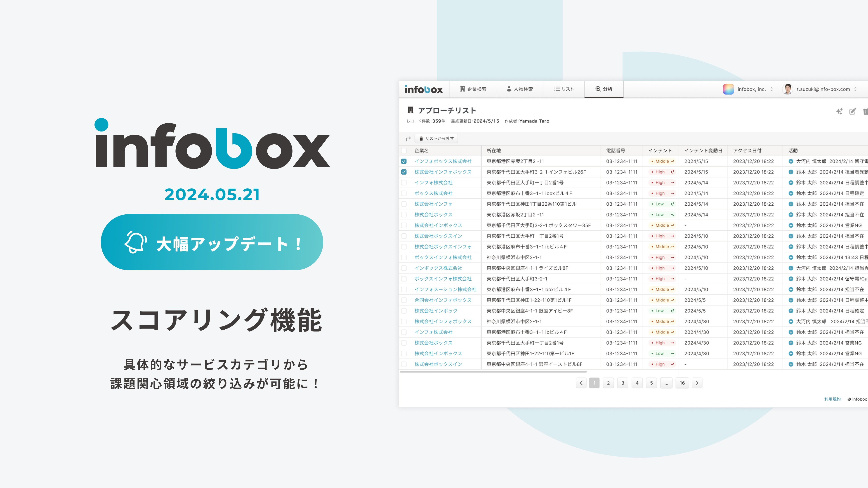Click the リストから外す button
Viewport: 868px width, 488px height.
(436, 138)
